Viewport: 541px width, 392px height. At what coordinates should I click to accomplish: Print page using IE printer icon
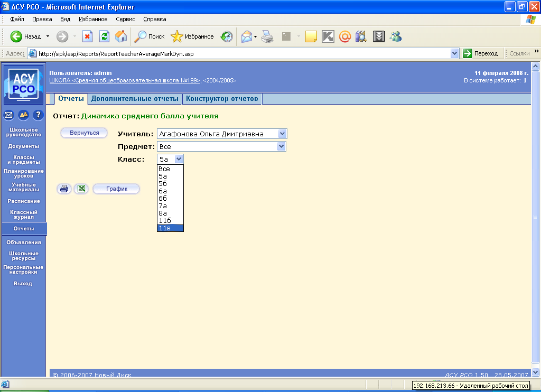(267, 36)
